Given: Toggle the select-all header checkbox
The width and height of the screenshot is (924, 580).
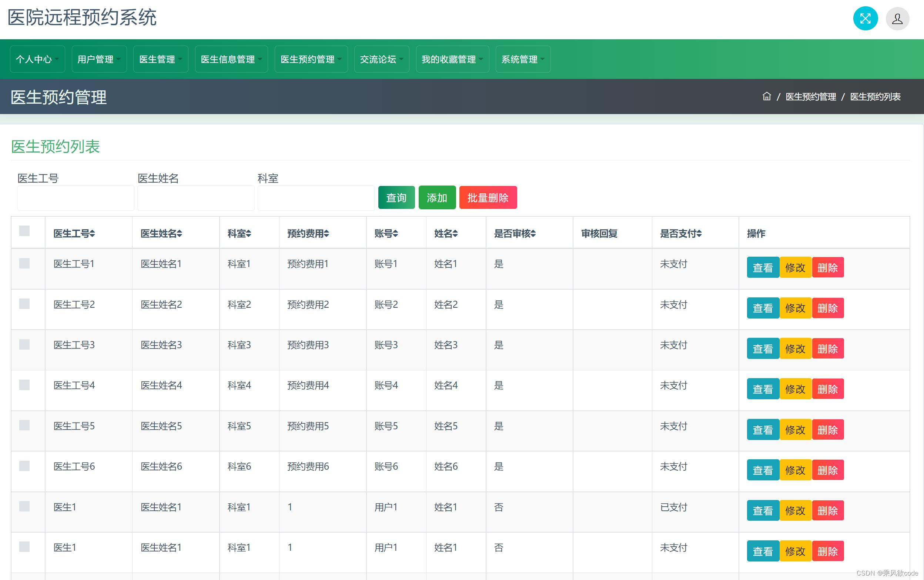Looking at the screenshot, I should pyautogui.click(x=24, y=230).
